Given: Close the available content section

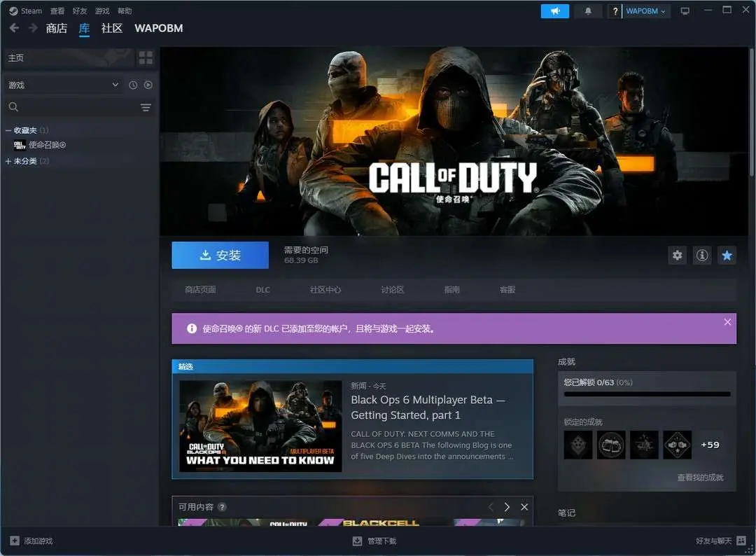Looking at the screenshot, I should tap(524, 507).
